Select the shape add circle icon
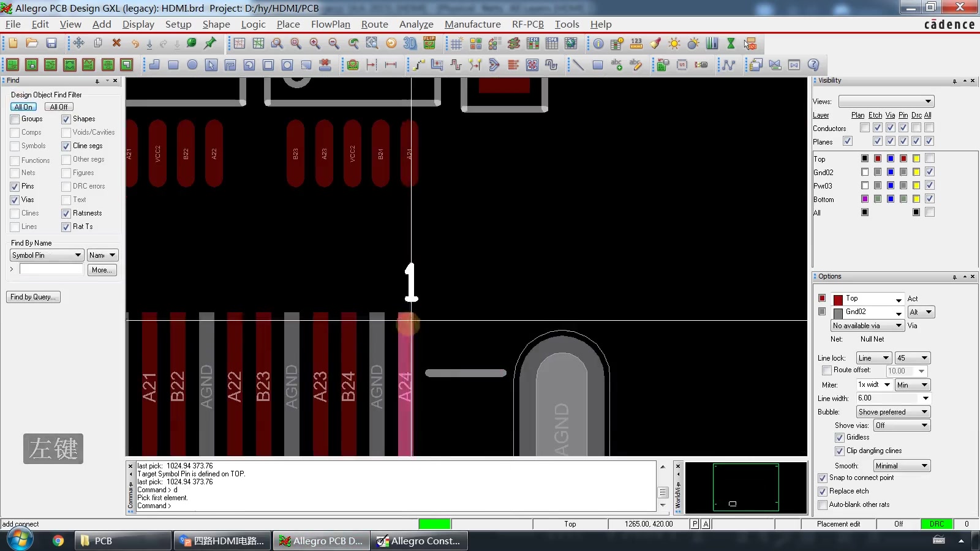The height and width of the screenshot is (551, 980). [192, 65]
